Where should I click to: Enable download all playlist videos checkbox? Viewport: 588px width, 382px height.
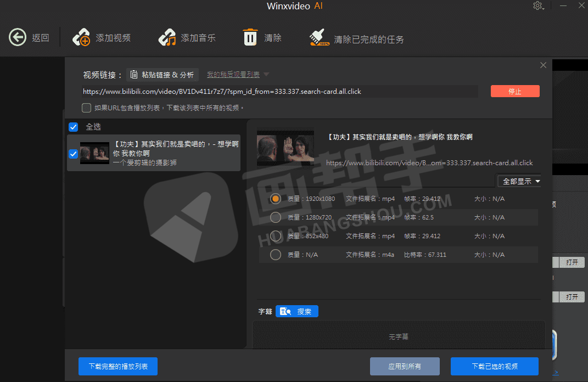[x=86, y=108]
